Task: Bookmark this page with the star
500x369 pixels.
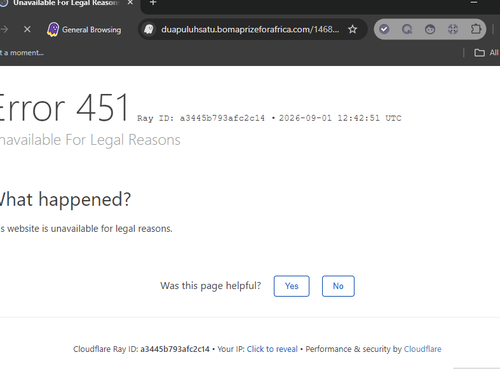Action: click(x=352, y=29)
